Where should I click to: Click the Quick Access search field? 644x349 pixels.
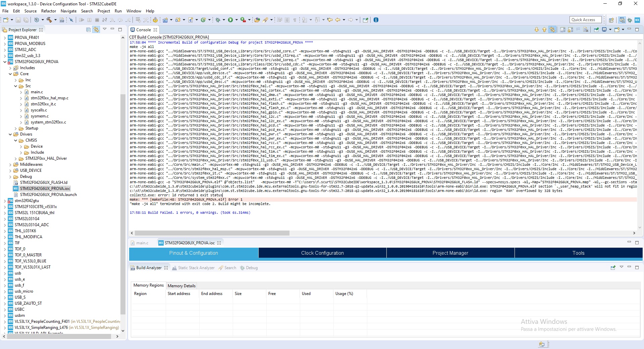pyautogui.click(x=586, y=20)
